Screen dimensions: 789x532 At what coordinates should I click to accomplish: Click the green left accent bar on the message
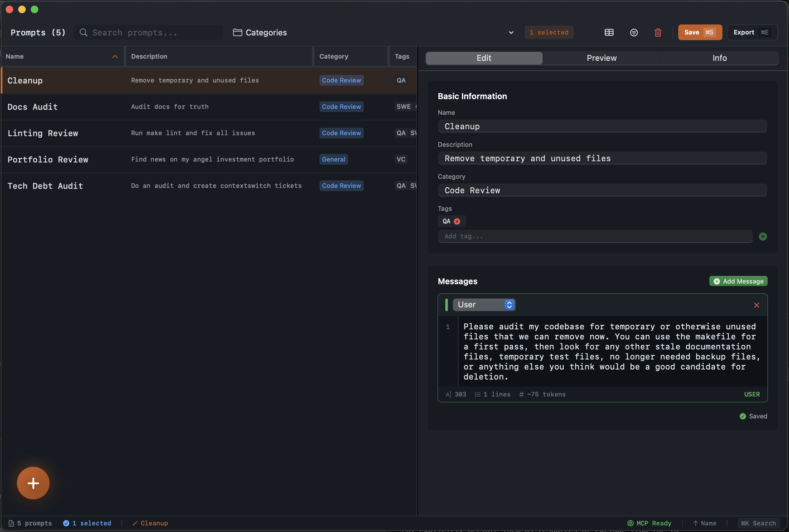[x=446, y=305]
